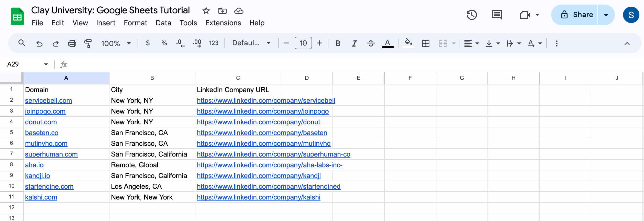Open the kalshi.com domain link
Image resolution: width=644 pixels, height=221 pixels.
(41, 197)
